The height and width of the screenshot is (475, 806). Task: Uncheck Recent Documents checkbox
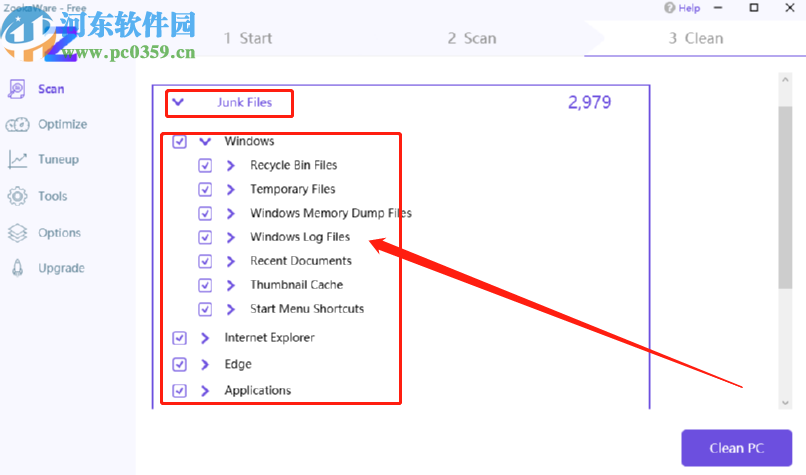(x=205, y=261)
